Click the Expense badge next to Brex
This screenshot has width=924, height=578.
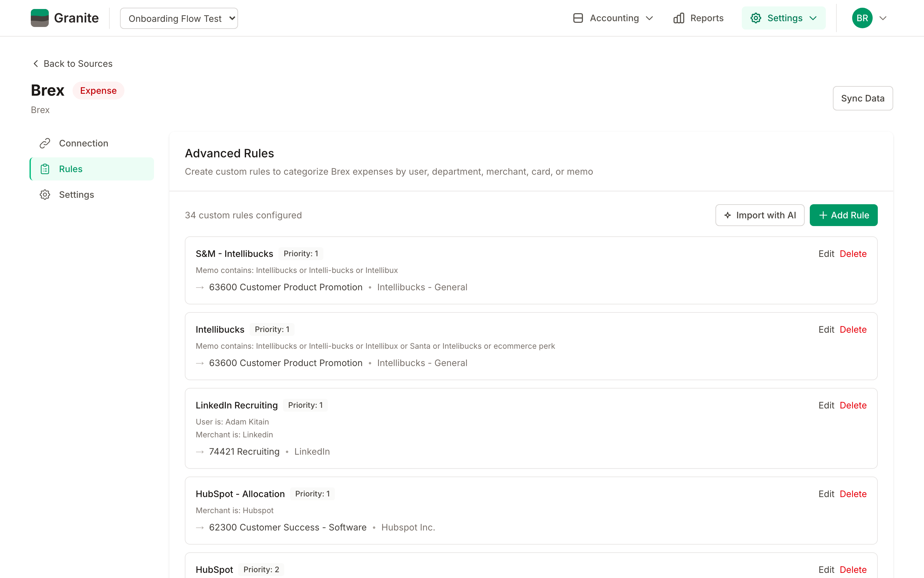pyautogui.click(x=98, y=91)
